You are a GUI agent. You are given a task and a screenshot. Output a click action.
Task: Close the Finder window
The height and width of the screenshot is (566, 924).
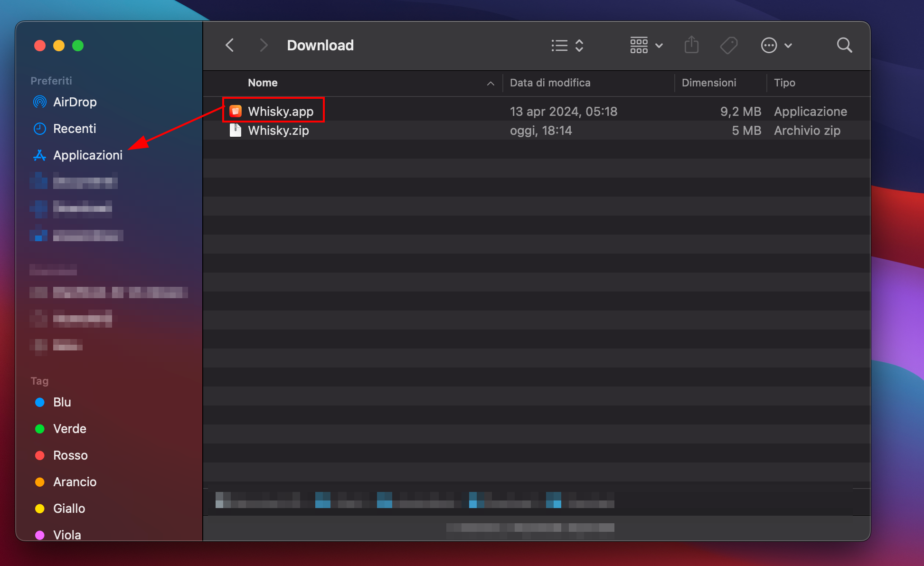[x=40, y=46]
